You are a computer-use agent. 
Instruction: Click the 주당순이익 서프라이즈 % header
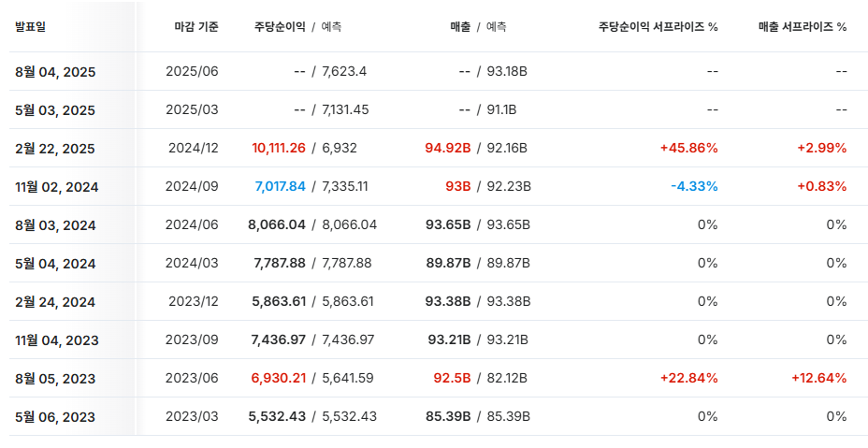tap(658, 27)
